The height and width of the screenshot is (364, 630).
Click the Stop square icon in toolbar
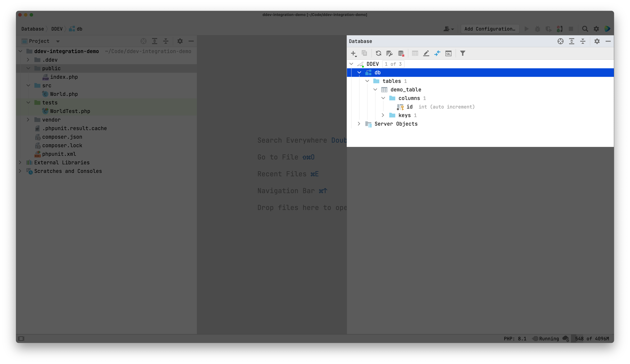coord(571,29)
